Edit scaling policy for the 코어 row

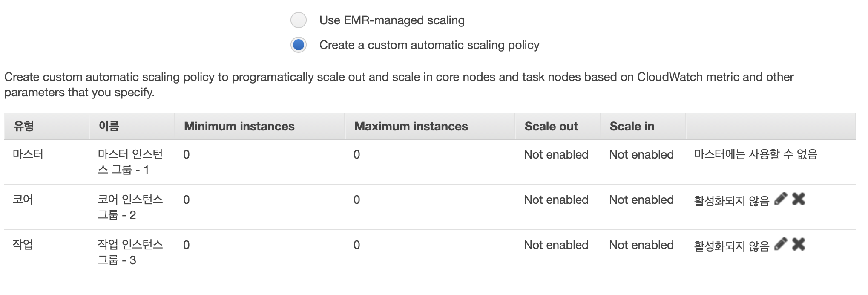pyautogui.click(x=780, y=199)
